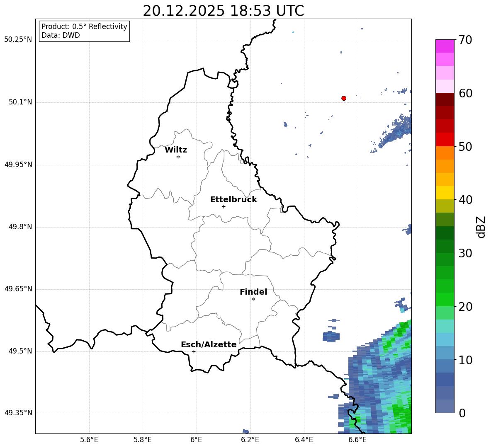The image size is (491, 448).
Task: Click the 50.25°N latitude label
Action: coord(18,40)
